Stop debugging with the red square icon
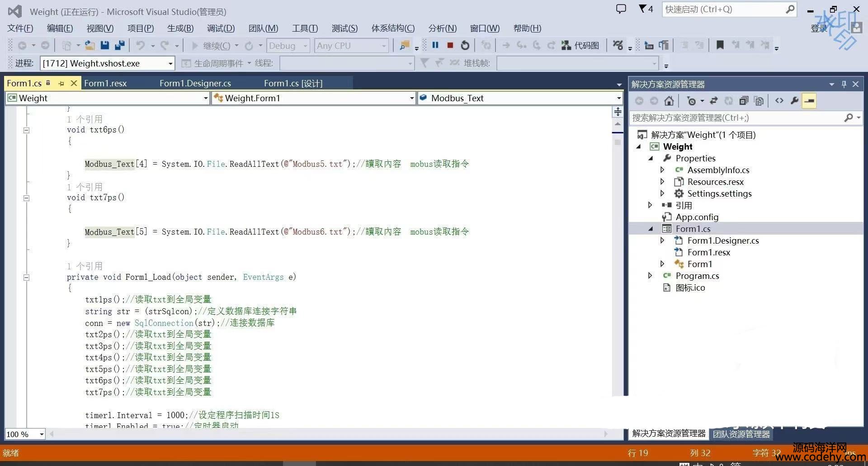868x466 pixels. (x=450, y=45)
